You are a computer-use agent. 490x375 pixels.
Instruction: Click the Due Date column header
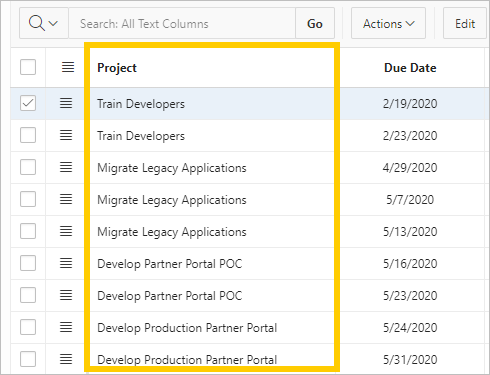(410, 68)
